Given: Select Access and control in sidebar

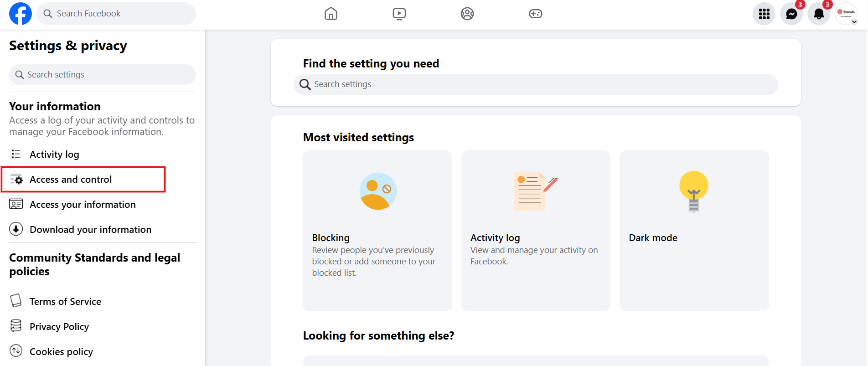Looking at the screenshot, I should (71, 180).
